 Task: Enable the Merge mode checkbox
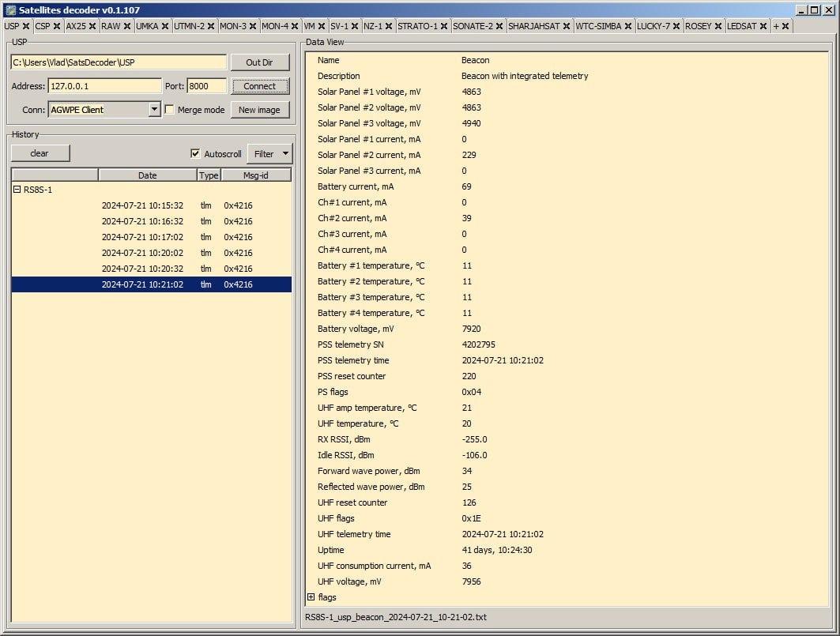[169, 110]
